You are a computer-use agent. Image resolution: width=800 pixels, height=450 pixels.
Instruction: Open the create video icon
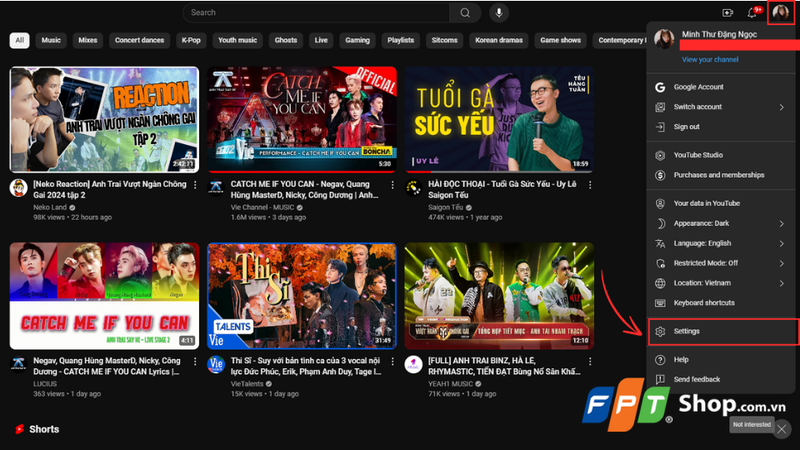pyautogui.click(x=728, y=13)
